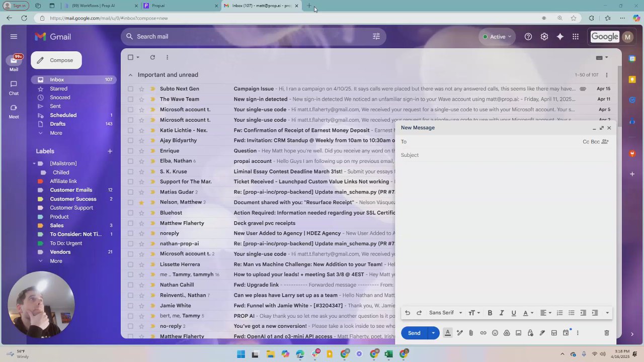Viewport: 644px width, 362px height.
Task: Click the Help me write pencil icon
Action: [x=459, y=333]
